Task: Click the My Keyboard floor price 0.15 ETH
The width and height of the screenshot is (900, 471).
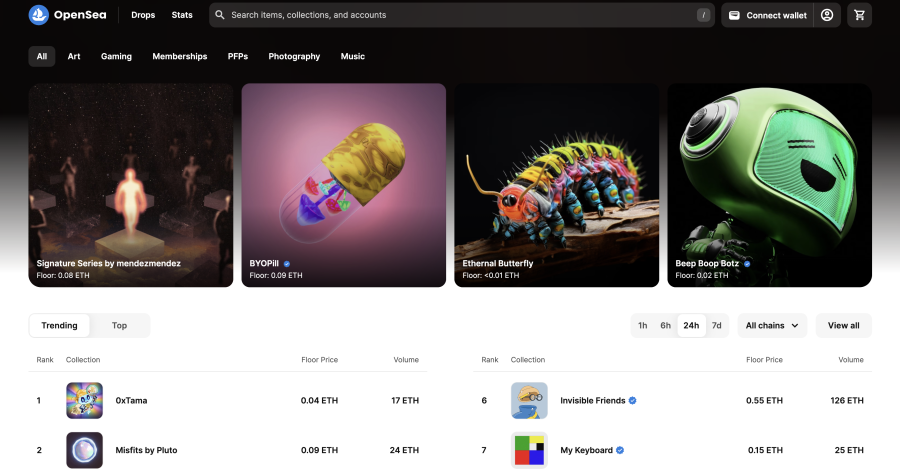Action: (x=765, y=450)
